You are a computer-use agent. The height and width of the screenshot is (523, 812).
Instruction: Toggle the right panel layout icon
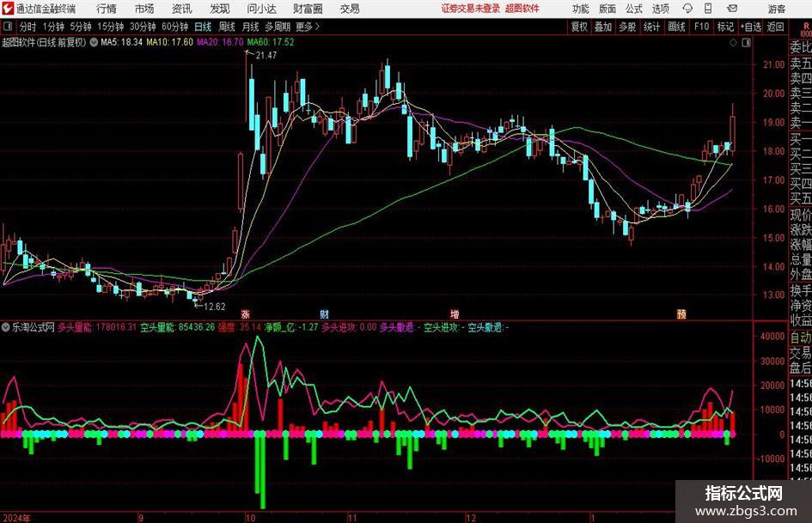click(x=746, y=43)
